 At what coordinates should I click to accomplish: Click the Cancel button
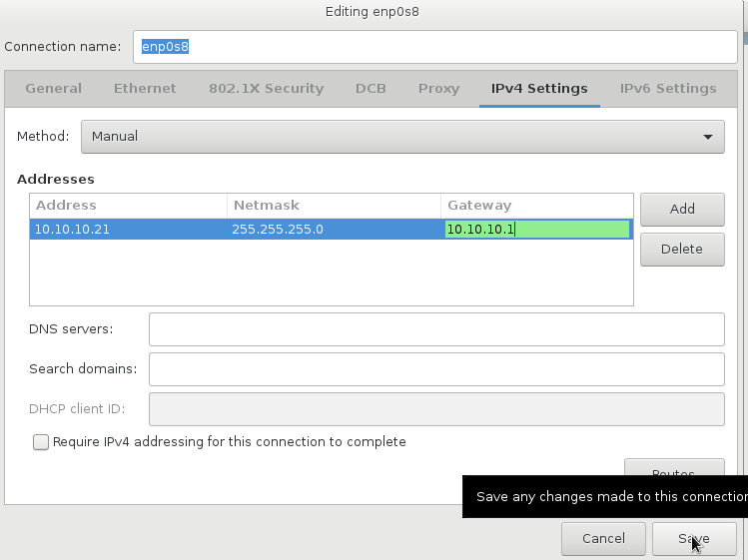coord(603,539)
